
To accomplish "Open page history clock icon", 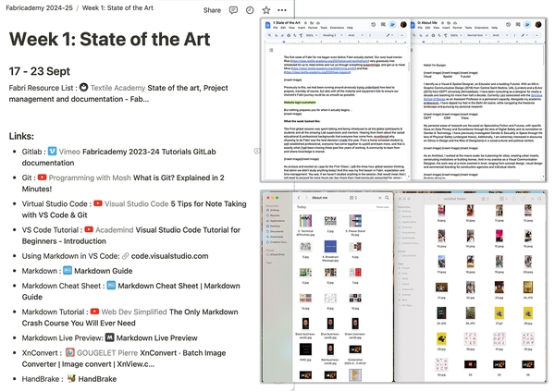I will [x=250, y=10].
